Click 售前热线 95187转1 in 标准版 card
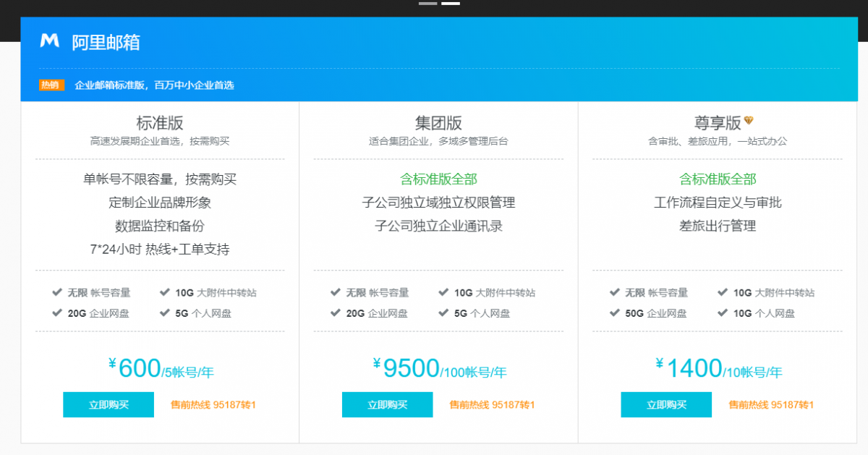Screen dimensions: 868x455 [x=213, y=405]
